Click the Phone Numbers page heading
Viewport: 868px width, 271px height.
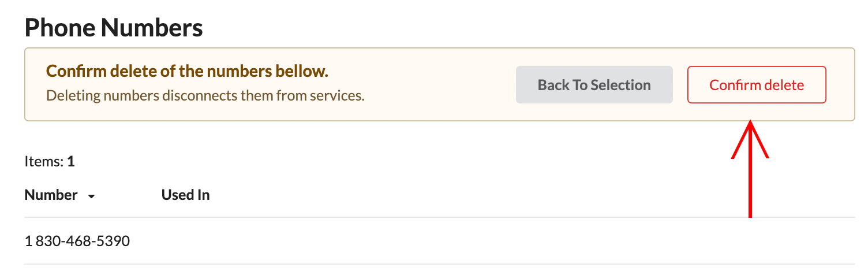click(114, 27)
